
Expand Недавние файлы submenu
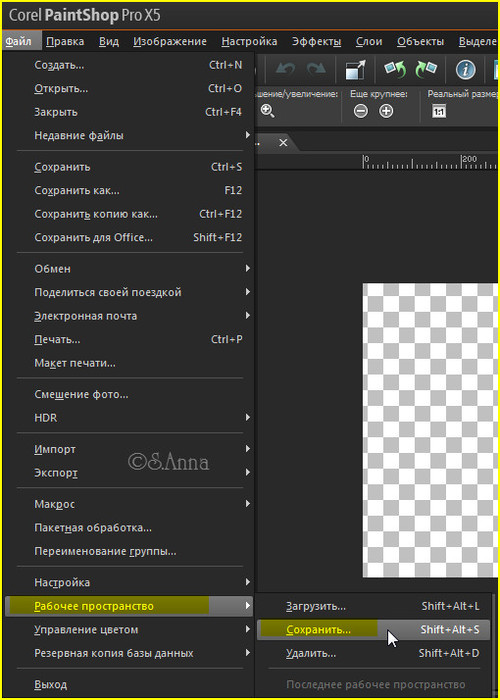pos(129,135)
